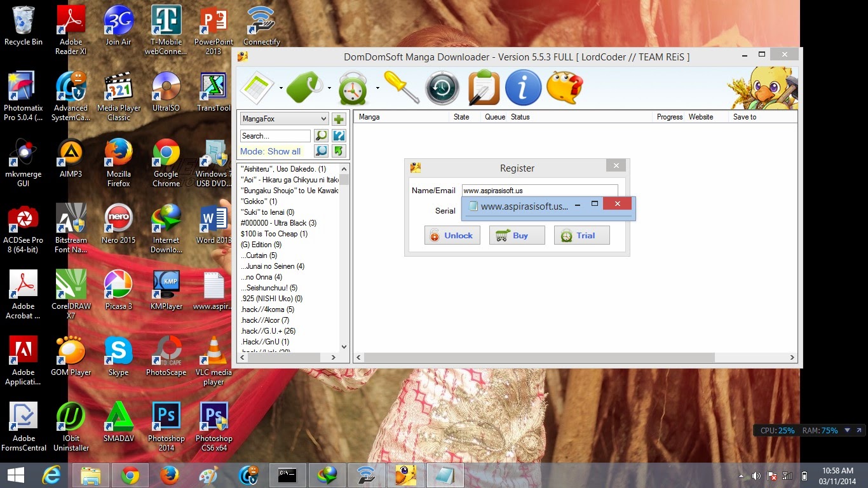This screenshot has height=488, width=868.
Task: Click Adobe Reader XI desktop icon
Action: coord(71,30)
